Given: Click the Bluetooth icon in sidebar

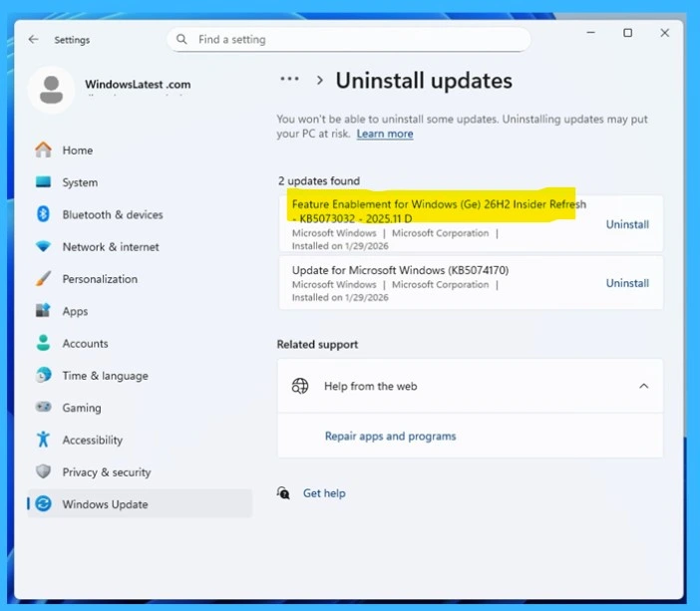Looking at the screenshot, I should point(43,214).
